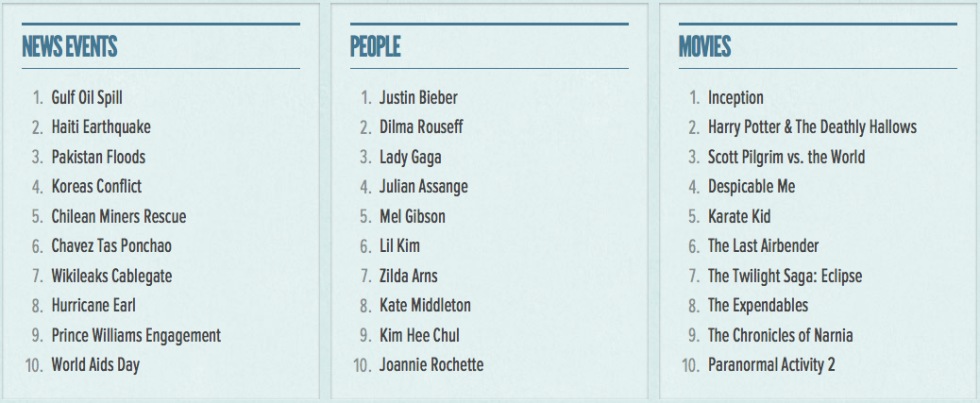Click Inception in Movies list

pos(735,97)
